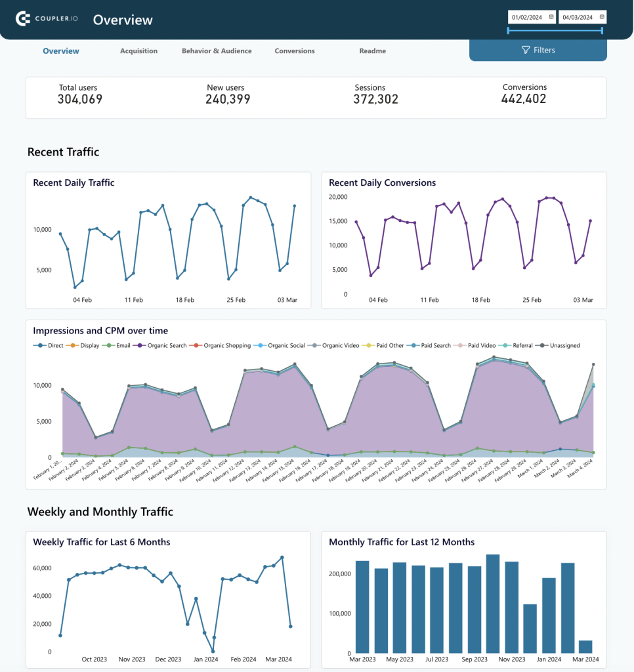Expand the Filters panel button
Image resolution: width=634 pixels, height=672 pixels.
[x=538, y=50]
